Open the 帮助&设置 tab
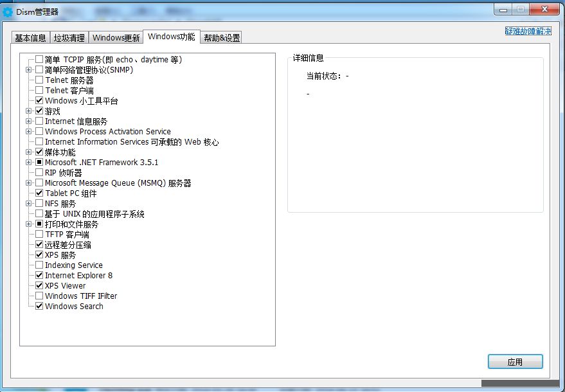This screenshot has height=392, width=565. point(222,38)
